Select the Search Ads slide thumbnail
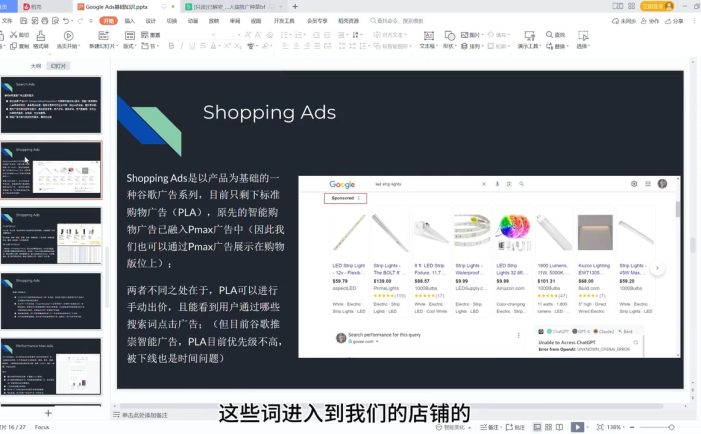Viewport: 701px width, 434px height. (x=51, y=105)
